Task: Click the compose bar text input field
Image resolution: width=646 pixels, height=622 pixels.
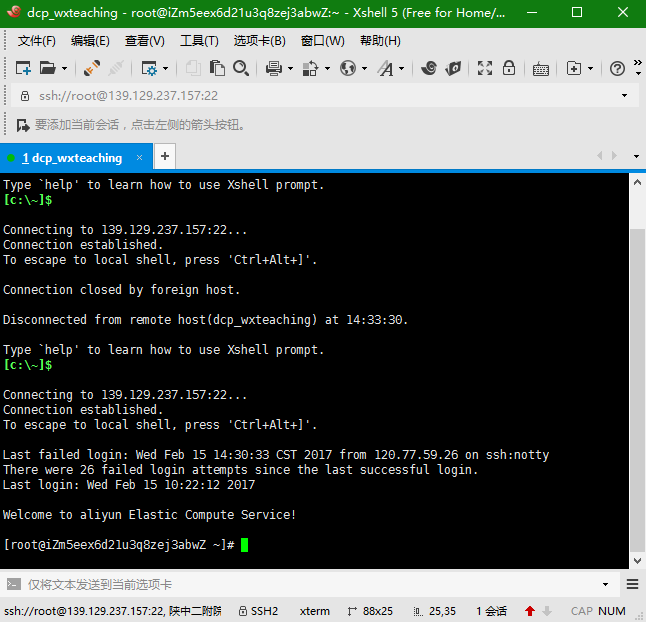Action: click(300, 584)
